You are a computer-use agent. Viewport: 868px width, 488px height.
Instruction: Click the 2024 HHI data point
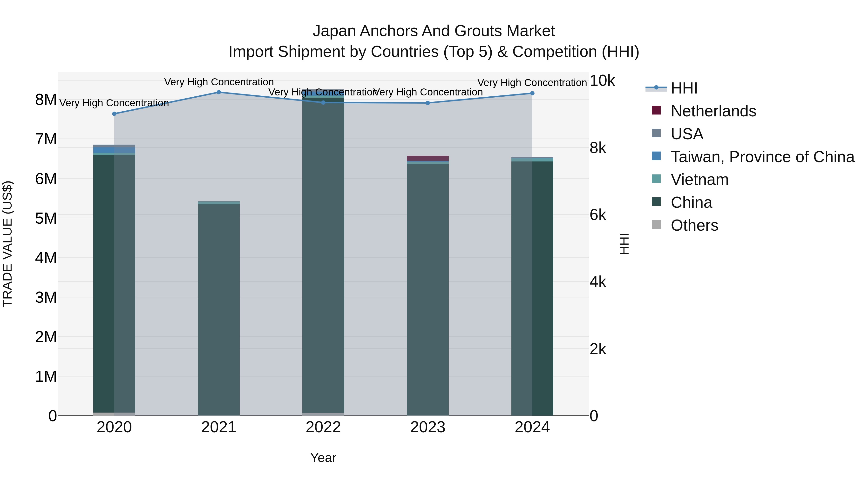(532, 93)
